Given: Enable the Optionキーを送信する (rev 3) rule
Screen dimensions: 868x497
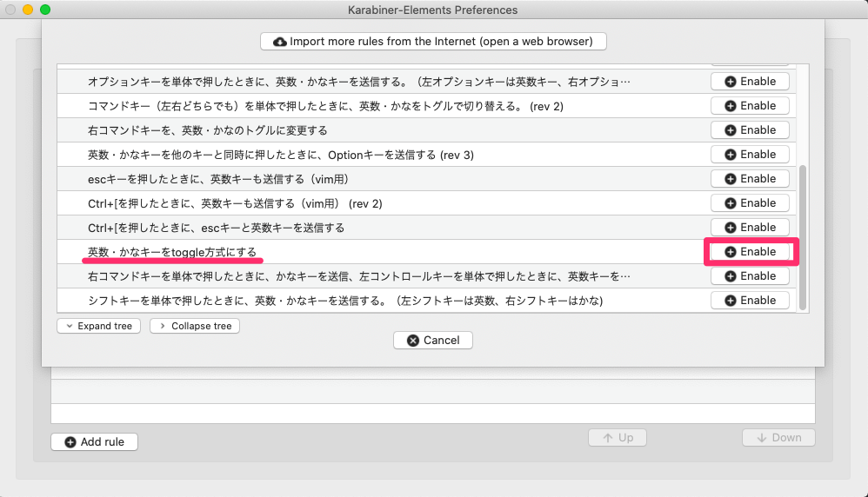Looking at the screenshot, I should click(750, 155).
